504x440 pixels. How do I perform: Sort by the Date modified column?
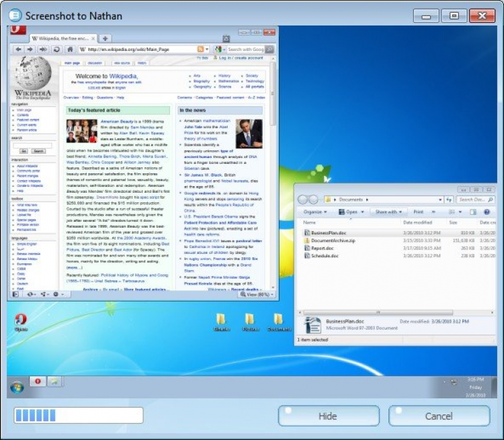point(418,222)
